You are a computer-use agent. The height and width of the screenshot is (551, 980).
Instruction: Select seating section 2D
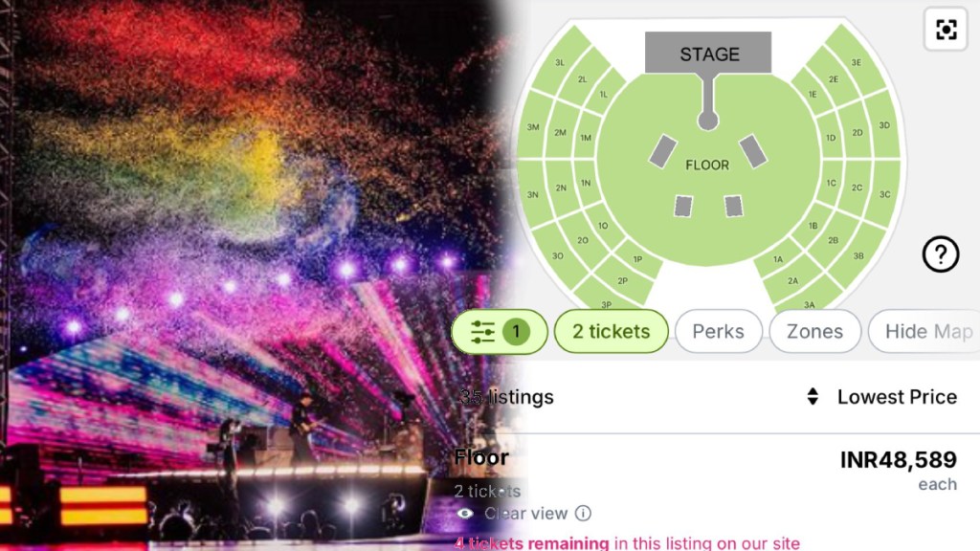(x=857, y=133)
